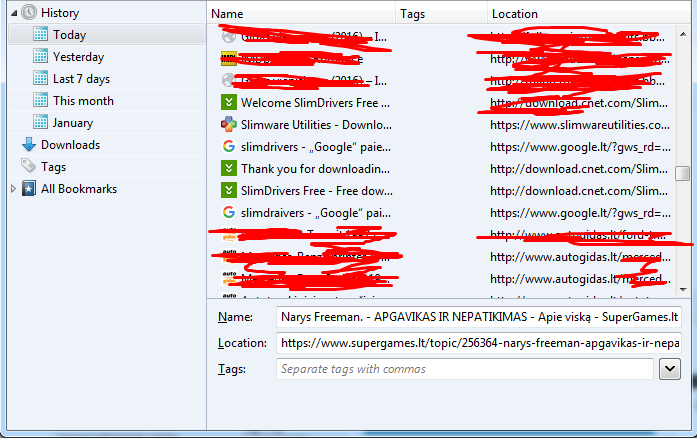Click the This month calendar icon
Image resolution: width=697 pixels, height=438 pixels.
[40, 100]
